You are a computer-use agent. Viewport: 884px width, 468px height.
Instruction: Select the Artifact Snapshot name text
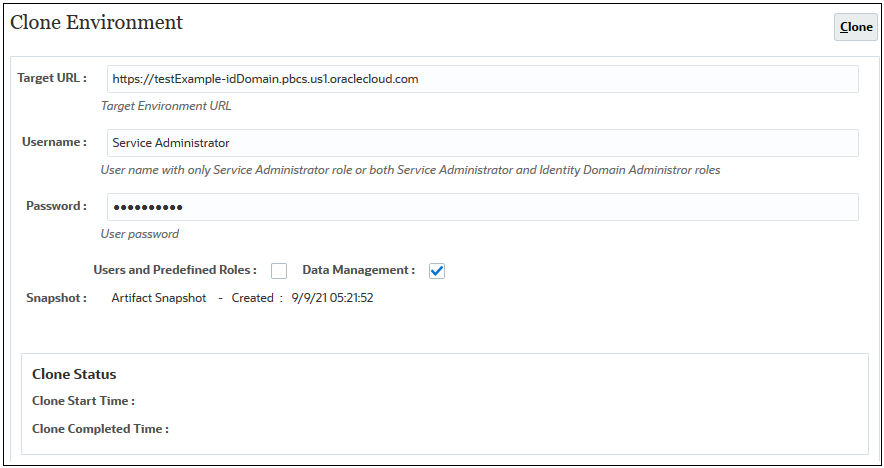pyautogui.click(x=159, y=298)
